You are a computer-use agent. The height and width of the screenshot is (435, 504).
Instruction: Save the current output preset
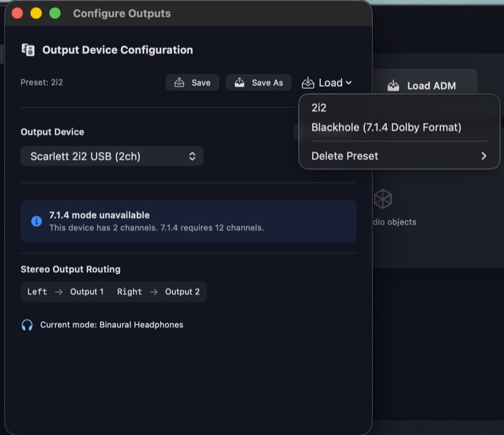tap(192, 82)
